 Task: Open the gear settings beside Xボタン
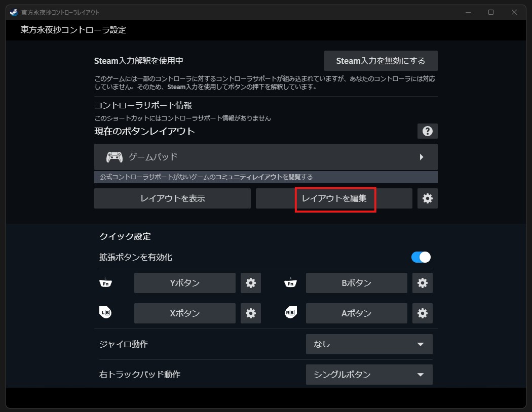[x=250, y=313]
